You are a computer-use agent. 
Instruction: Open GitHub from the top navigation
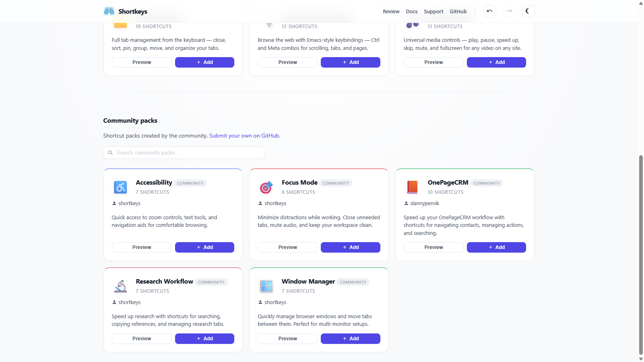point(458,12)
